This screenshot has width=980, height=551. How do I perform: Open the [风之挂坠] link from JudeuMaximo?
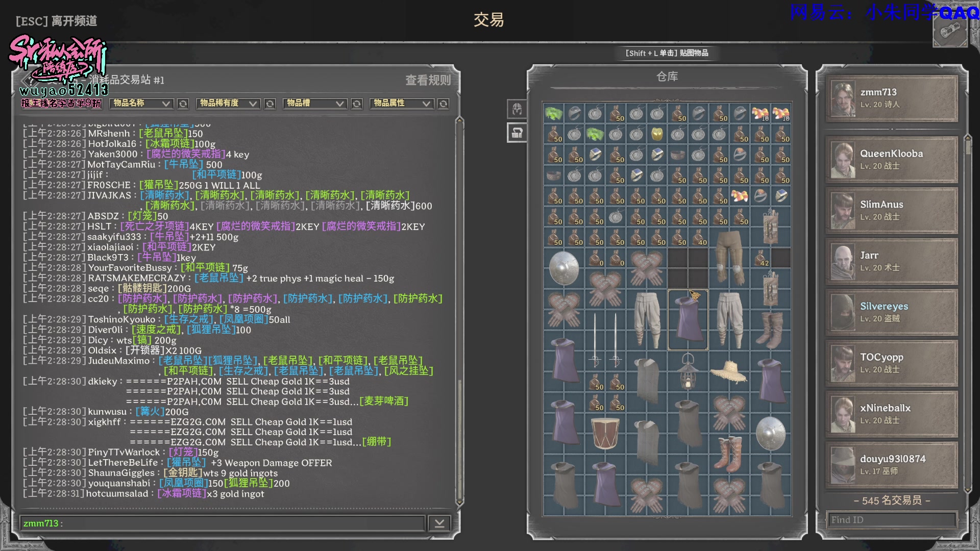point(408,371)
